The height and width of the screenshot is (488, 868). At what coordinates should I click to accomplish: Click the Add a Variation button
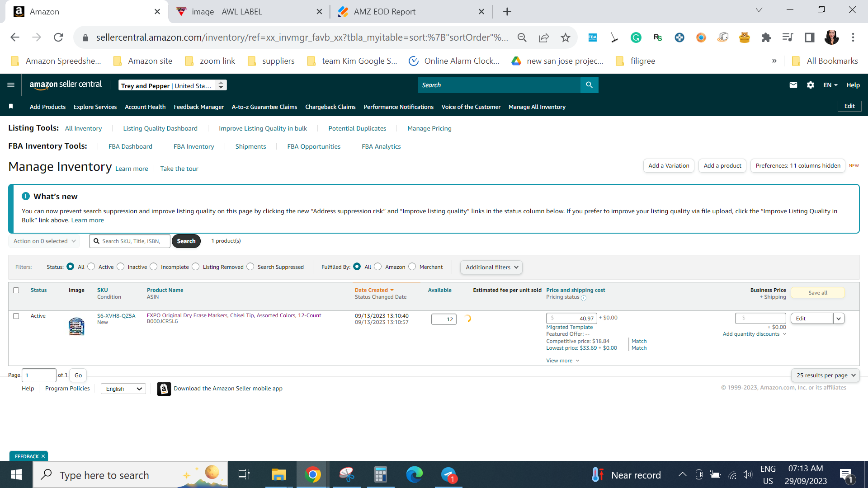click(669, 166)
